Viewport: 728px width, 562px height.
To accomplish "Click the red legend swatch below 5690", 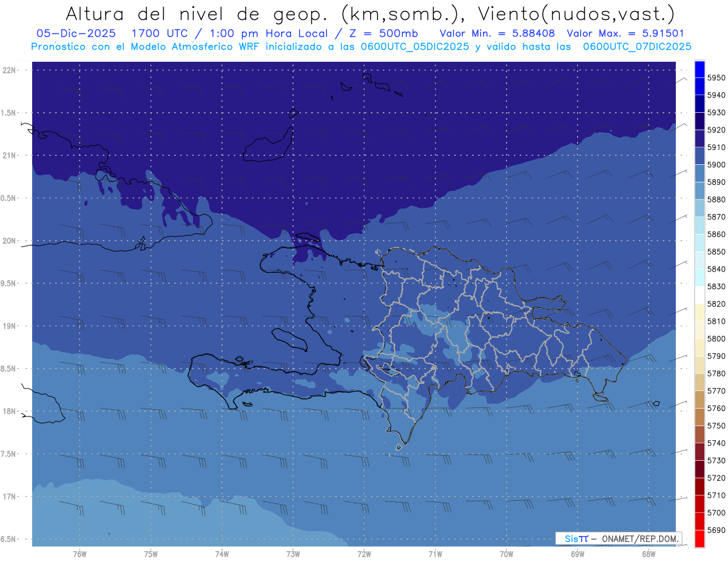I will [x=699, y=538].
